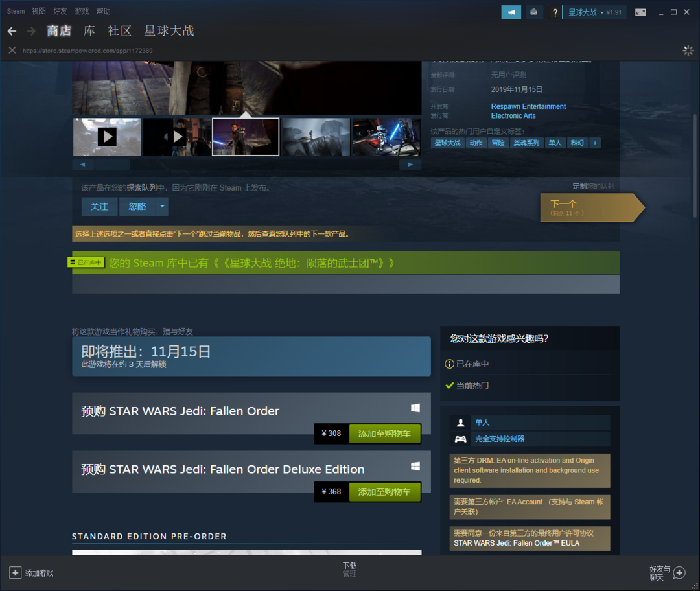
Task: Play the second trailer video thumbnail
Action: click(177, 137)
